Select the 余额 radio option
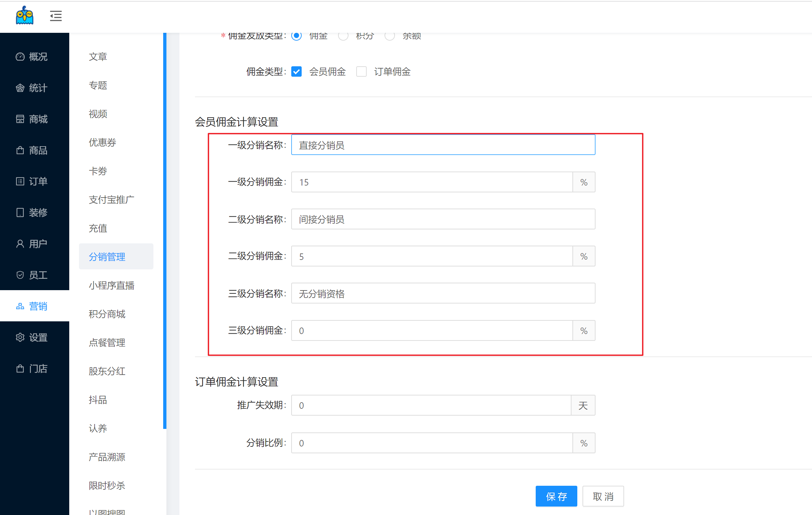Screen dimensions: 812x515 pyautogui.click(x=389, y=36)
